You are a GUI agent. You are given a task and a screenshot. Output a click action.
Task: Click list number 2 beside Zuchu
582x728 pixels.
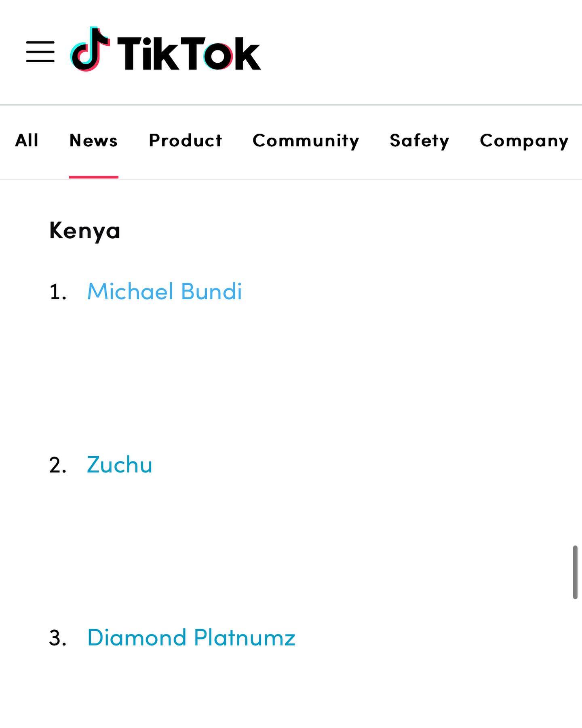57,465
